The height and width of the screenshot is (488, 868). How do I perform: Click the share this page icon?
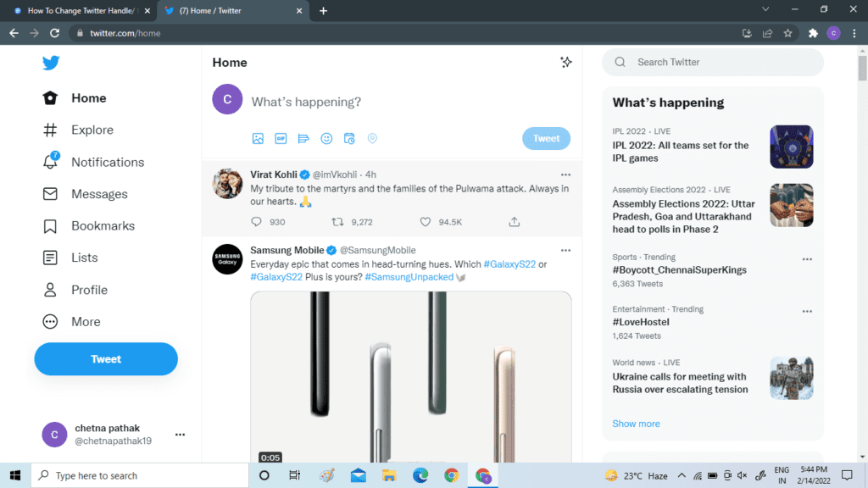pyautogui.click(x=767, y=33)
